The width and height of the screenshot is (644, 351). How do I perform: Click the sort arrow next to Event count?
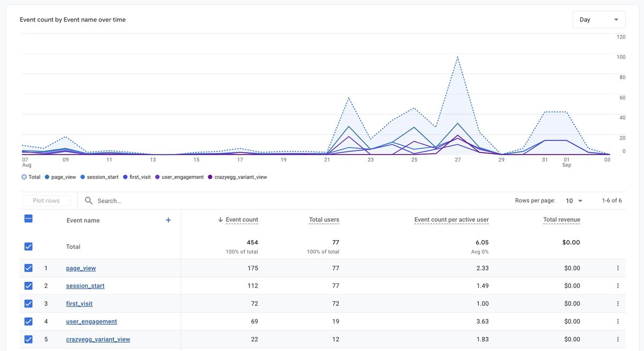pyautogui.click(x=220, y=220)
